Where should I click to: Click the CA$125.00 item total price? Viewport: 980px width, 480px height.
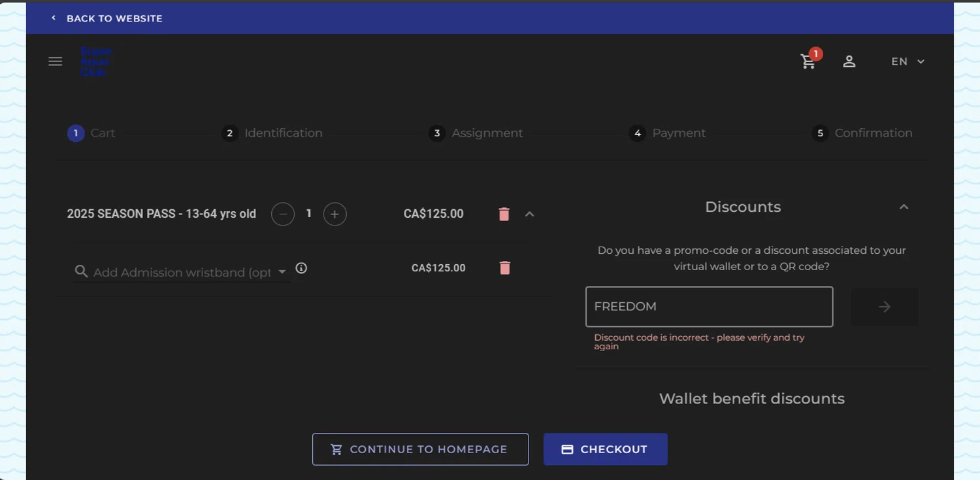click(434, 214)
